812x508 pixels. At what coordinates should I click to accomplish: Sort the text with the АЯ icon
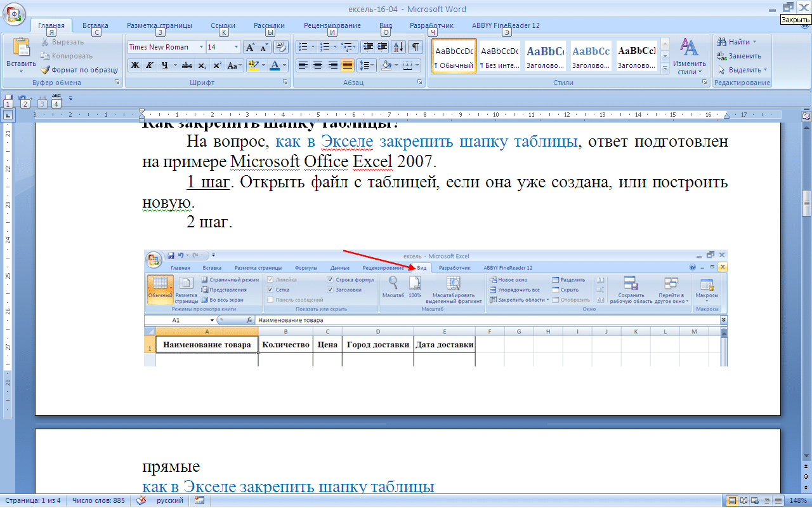(399, 47)
